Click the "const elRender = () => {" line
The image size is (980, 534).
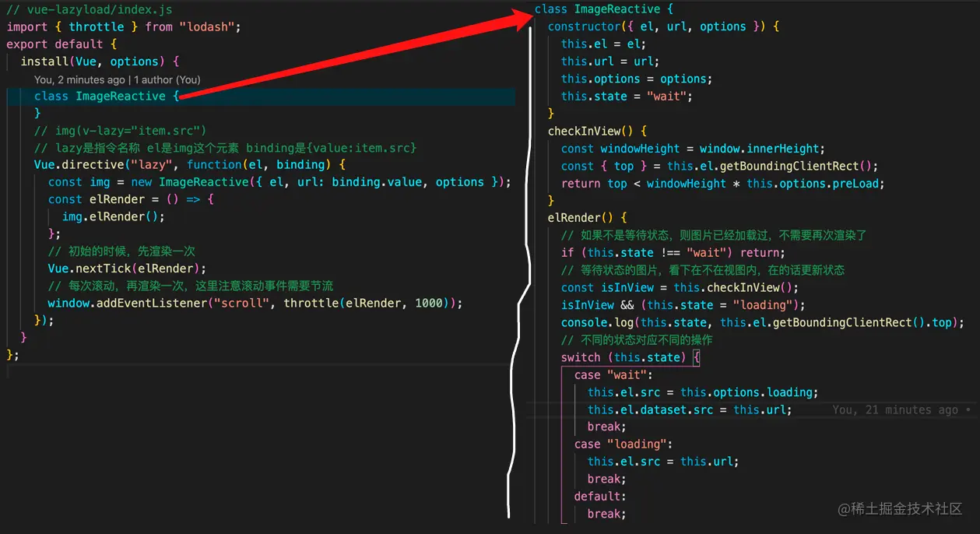point(131,199)
